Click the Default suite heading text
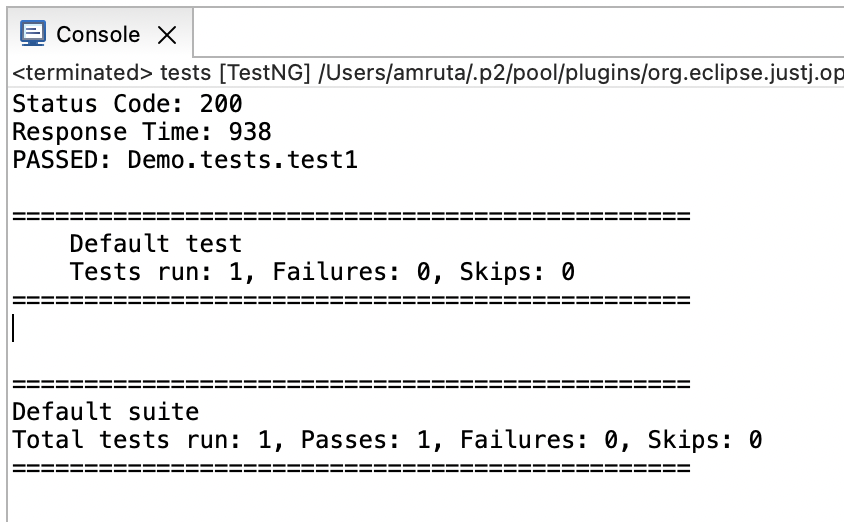The height and width of the screenshot is (522, 844). click(x=105, y=411)
